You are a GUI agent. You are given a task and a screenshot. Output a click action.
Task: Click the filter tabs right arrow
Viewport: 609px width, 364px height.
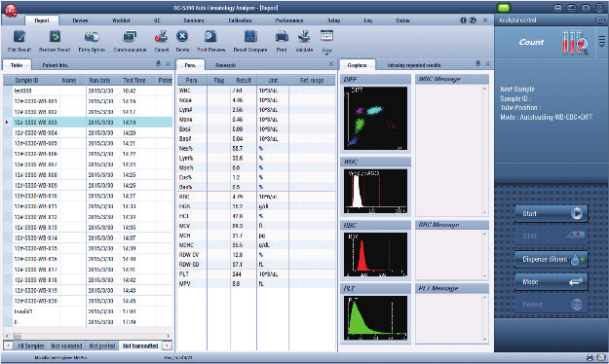click(167, 346)
